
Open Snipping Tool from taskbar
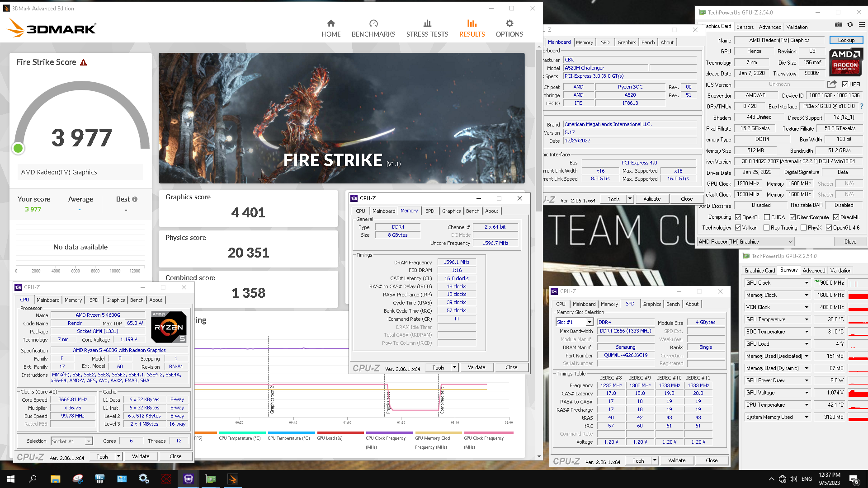pyautogui.click(x=78, y=479)
